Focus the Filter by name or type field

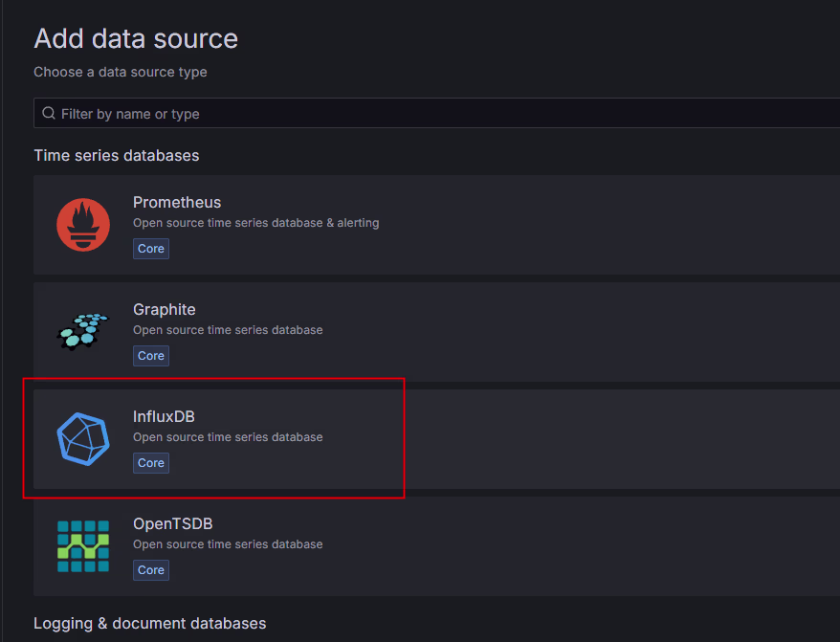(x=436, y=113)
